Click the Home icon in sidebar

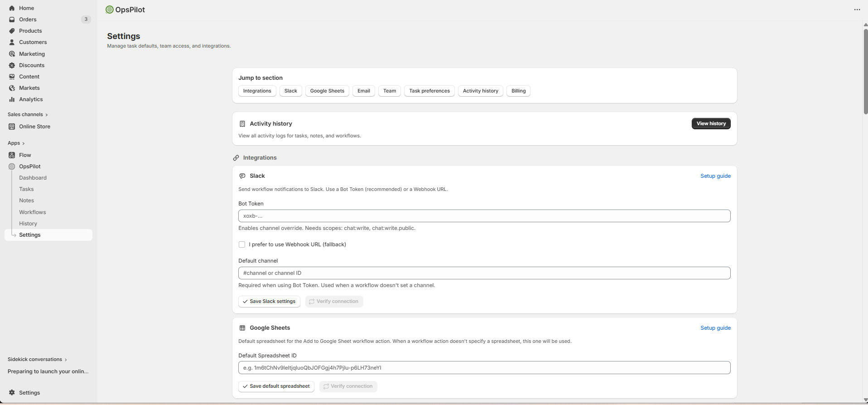[x=12, y=8]
